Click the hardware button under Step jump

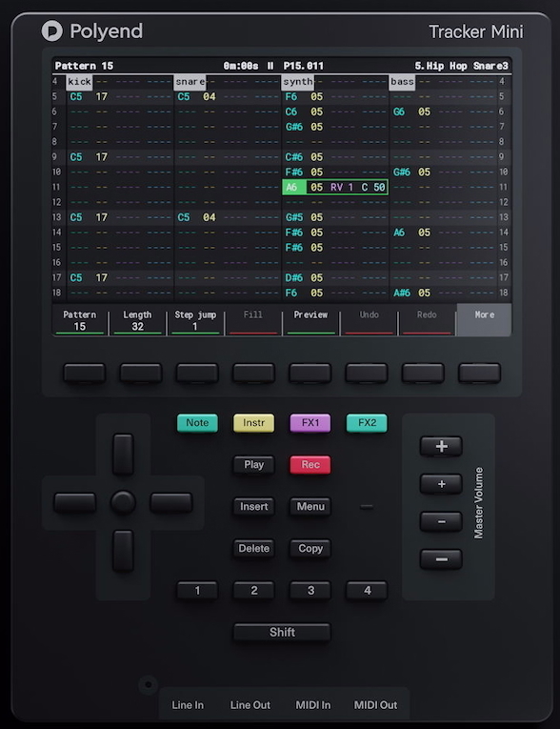[x=197, y=374]
